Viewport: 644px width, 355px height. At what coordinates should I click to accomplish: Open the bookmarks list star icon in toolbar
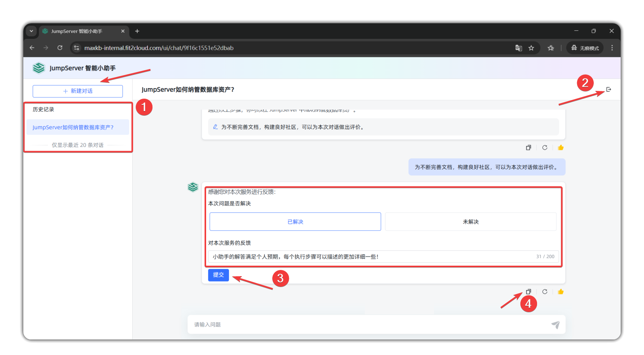tap(551, 48)
